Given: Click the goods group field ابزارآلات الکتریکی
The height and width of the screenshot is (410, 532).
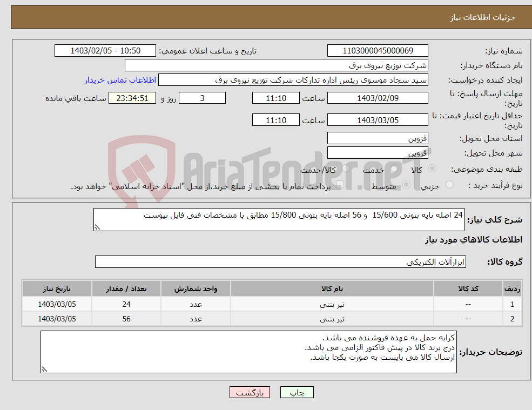Looking at the screenshot, I should pos(281,261).
